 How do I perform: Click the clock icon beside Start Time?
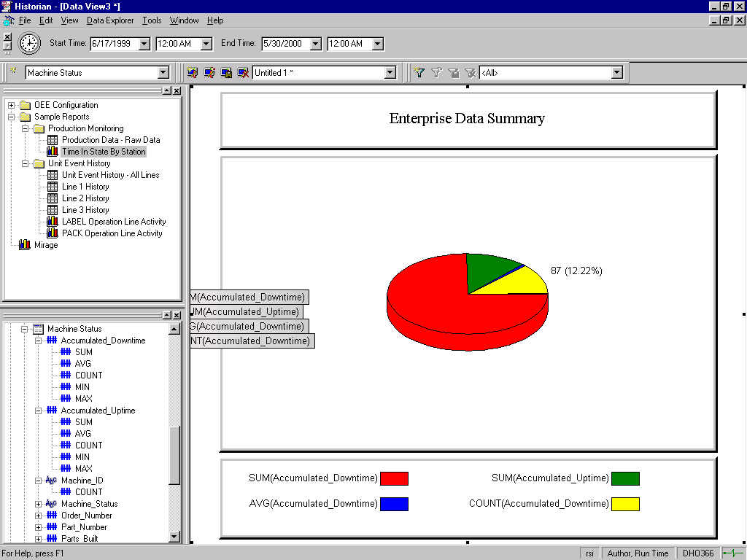pos(29,44)
